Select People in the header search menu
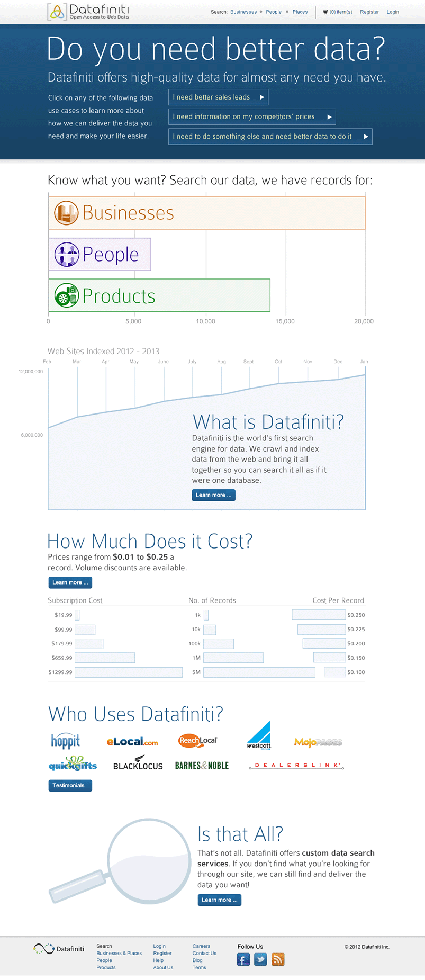425x980 pixels. coord(274,12)
